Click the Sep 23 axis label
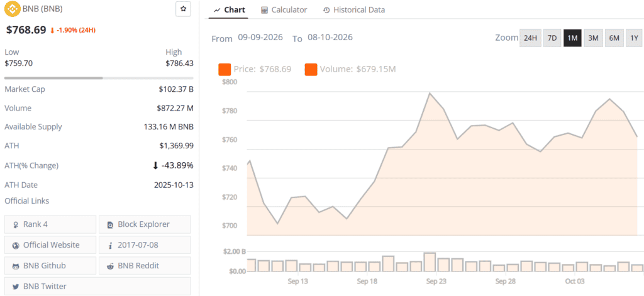Image resolution: width=644 pixels, height=296 pixels. [436, 281]
